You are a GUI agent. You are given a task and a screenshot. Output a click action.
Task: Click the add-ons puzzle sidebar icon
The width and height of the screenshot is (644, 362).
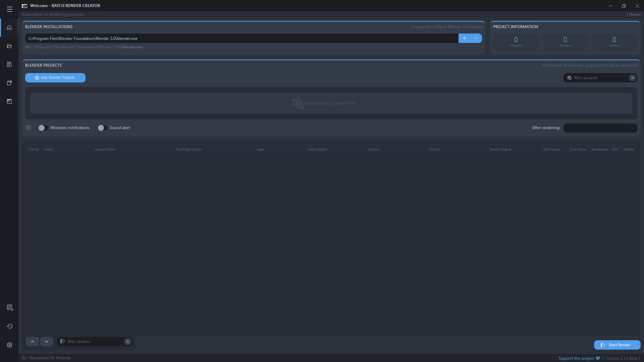(9, 83)
